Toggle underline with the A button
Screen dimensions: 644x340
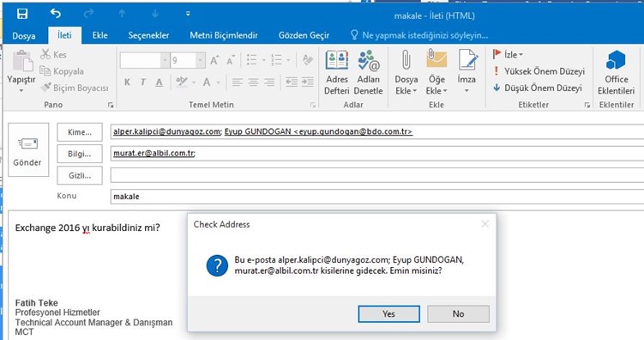[x=159, y=82]
